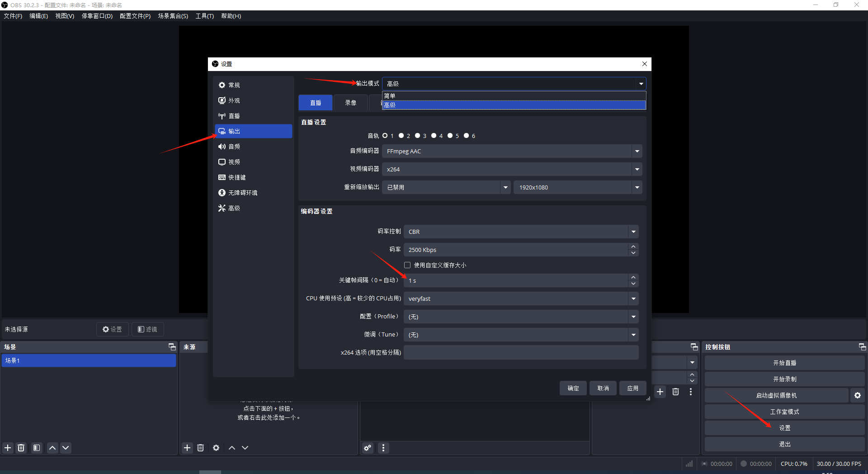Open the 视图(V) menu

pos(65,16)
